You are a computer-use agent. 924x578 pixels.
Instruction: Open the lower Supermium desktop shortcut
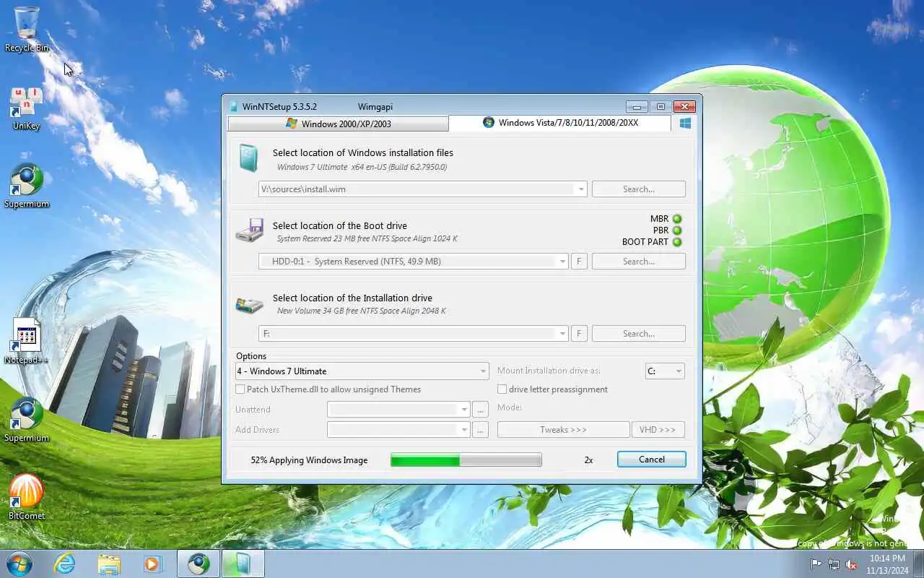tap(27, 420)
